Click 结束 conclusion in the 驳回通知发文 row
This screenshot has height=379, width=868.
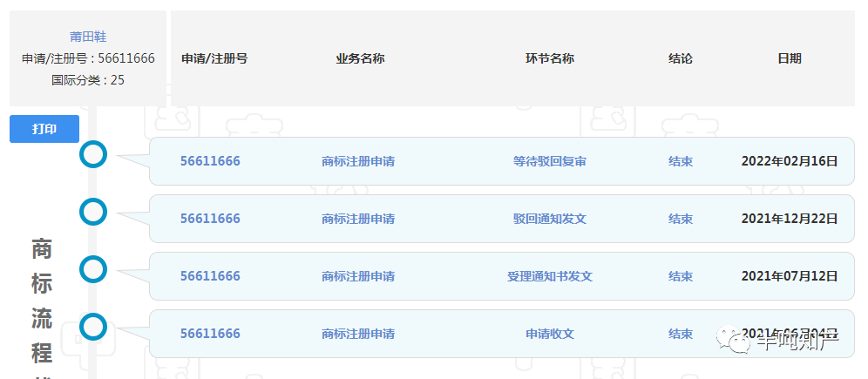[681, 219]
